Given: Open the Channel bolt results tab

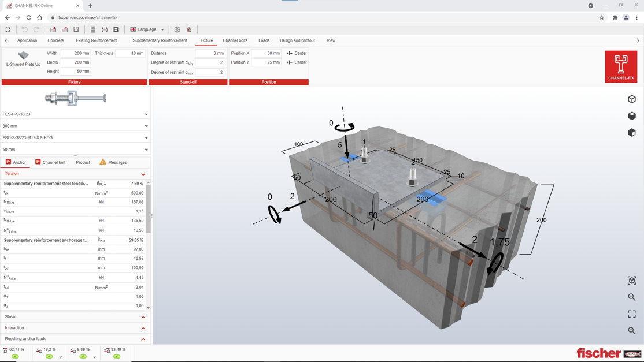Looking at the screenshot, I should click(50, 162).
